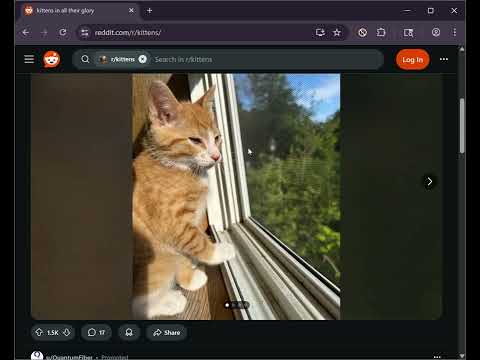This screenshot has height=360, width=480.
Task: Select the kittens in all their glory tab
Action: [x=79, y=11]
